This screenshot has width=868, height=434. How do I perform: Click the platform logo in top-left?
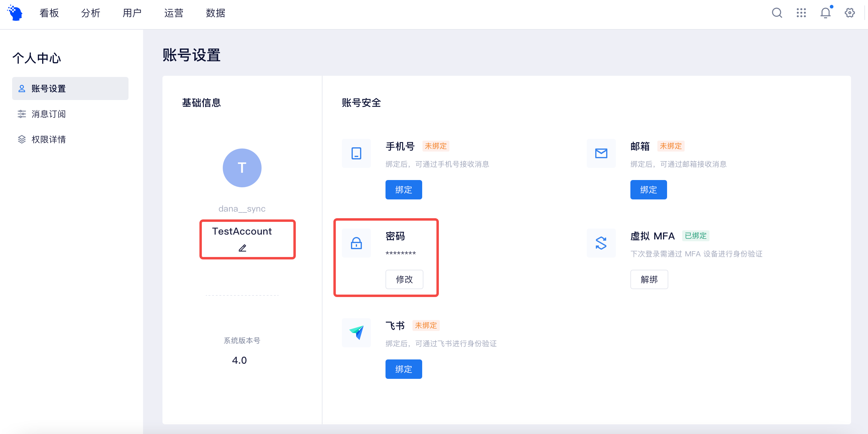tap(15, 13)
